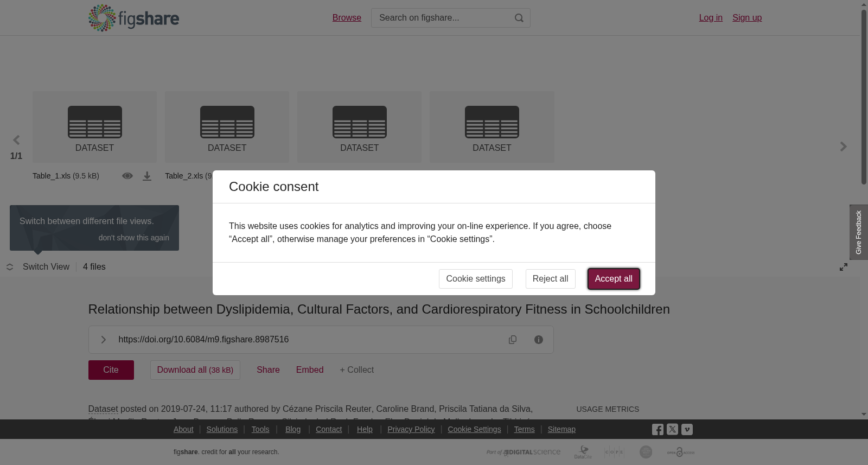
Task: Toggle the fullscreen viewer icon
Action: (844, 267)
